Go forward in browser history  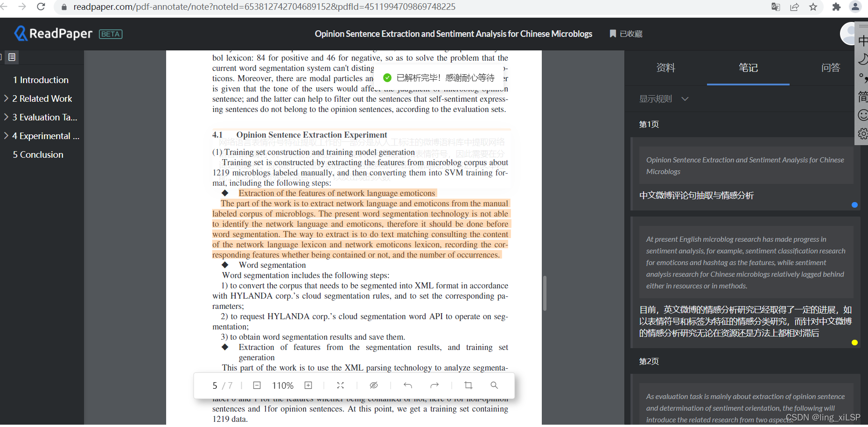coord(21,7)
